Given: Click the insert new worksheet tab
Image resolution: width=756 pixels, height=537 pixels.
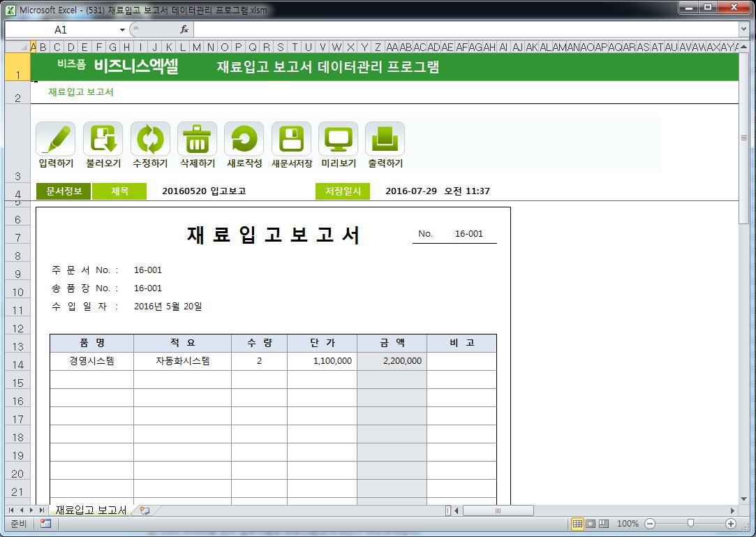Looking at the screenshot, I should 144,510.
